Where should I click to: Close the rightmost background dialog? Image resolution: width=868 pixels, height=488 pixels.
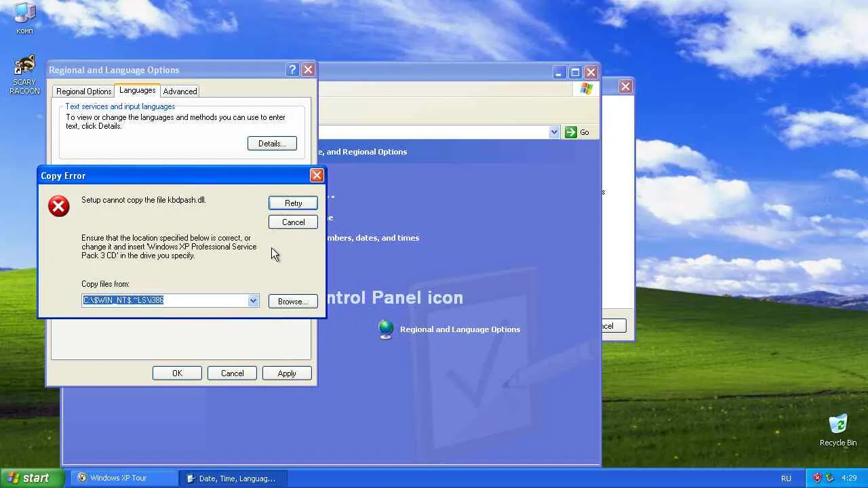(625, 86)
